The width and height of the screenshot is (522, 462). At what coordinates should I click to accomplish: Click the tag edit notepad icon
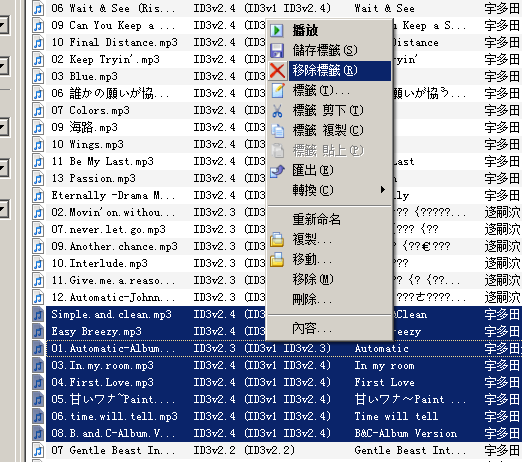click(x=277, y=90)
